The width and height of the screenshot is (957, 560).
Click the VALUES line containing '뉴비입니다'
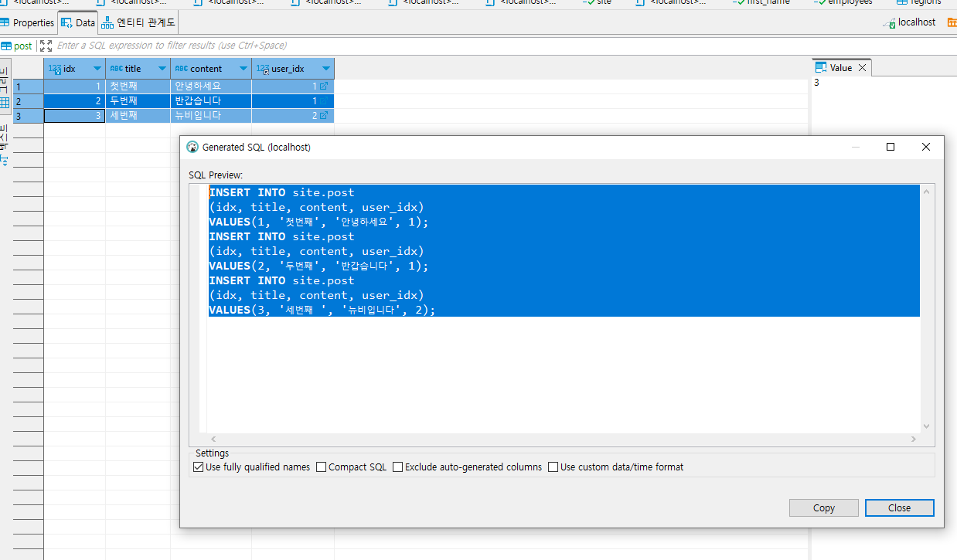tap(322, 310)
